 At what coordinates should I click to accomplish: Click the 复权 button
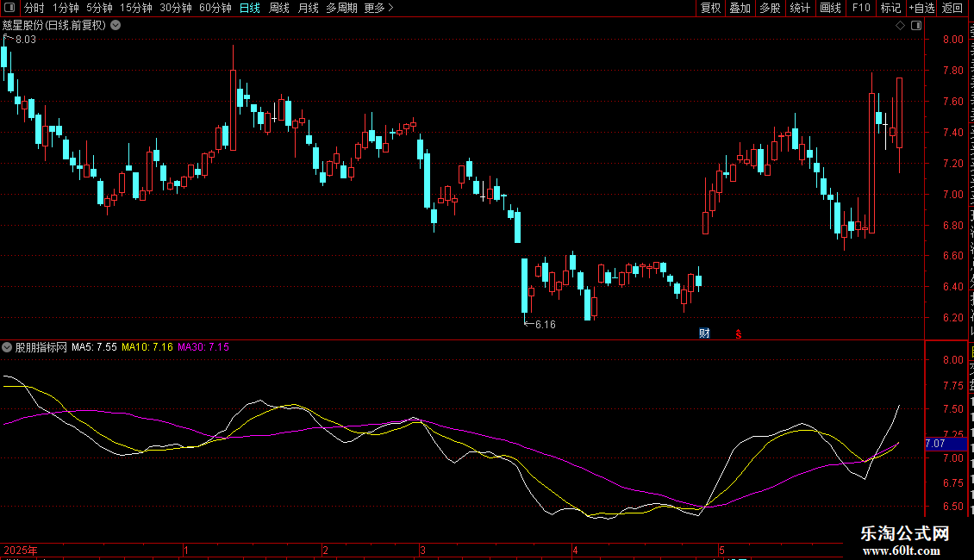[x=710, y=8]
